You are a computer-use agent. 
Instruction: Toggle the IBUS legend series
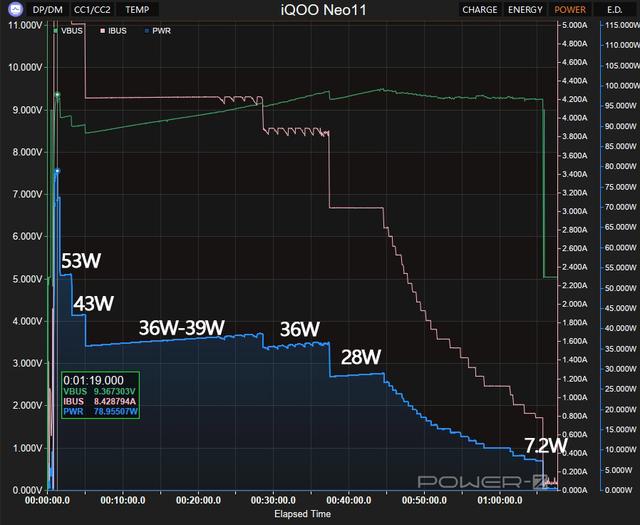(x=113, y=31)
